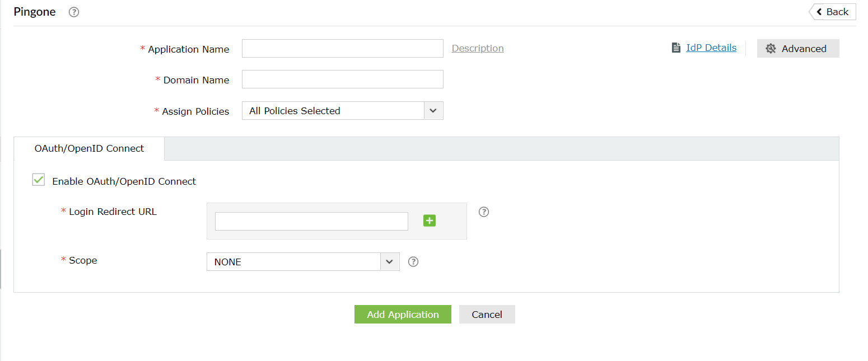868x361 pixels.
Task: Click the help icon beside Pingone title
Action: click(x=74, y=12)
